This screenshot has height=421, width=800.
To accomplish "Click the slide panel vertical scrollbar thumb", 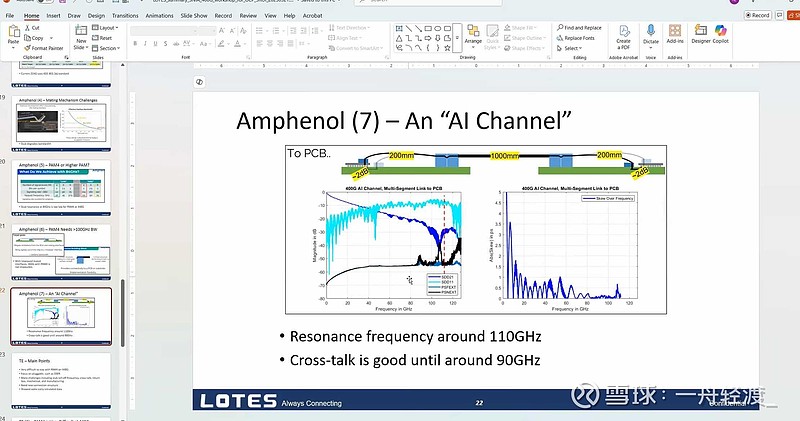I will pos(122,313).
